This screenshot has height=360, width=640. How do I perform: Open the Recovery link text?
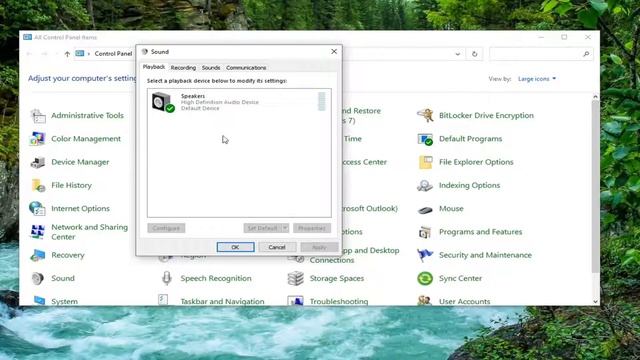click(x=68, y=255)
